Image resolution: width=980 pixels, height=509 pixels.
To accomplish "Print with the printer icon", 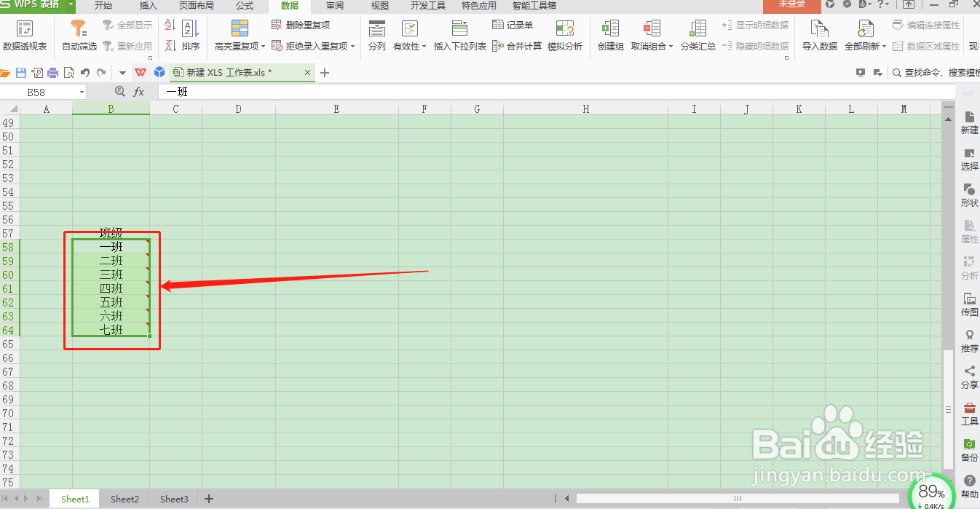I will (52, 73).
